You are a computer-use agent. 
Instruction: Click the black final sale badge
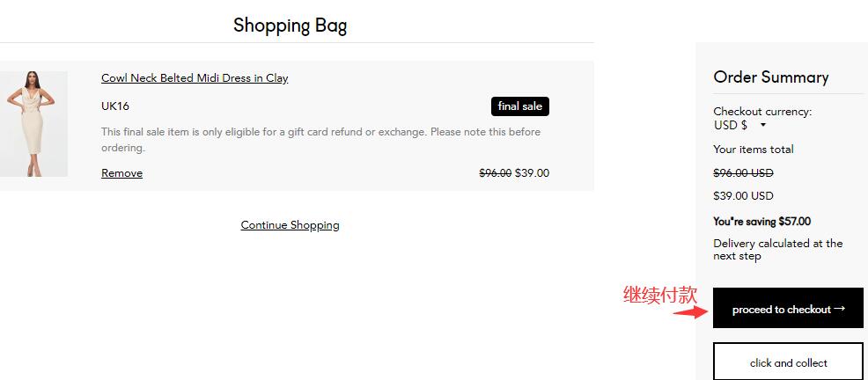[x=519, y=106]
